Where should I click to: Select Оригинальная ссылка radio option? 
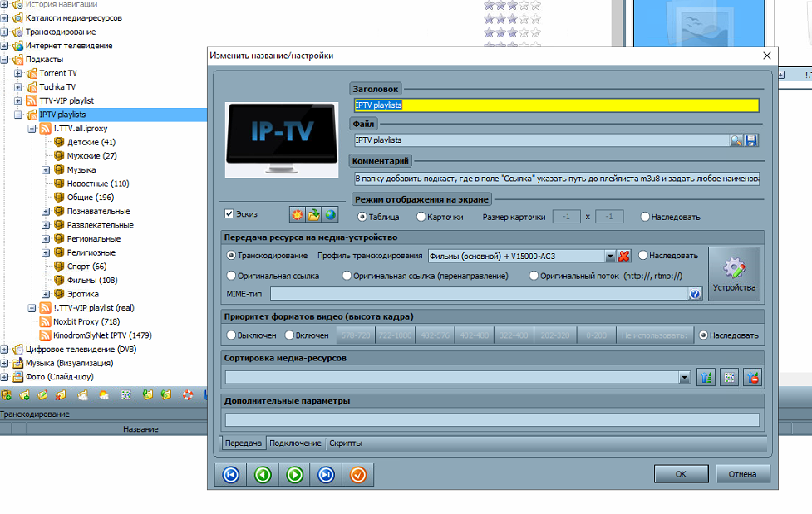coord(232,275)
